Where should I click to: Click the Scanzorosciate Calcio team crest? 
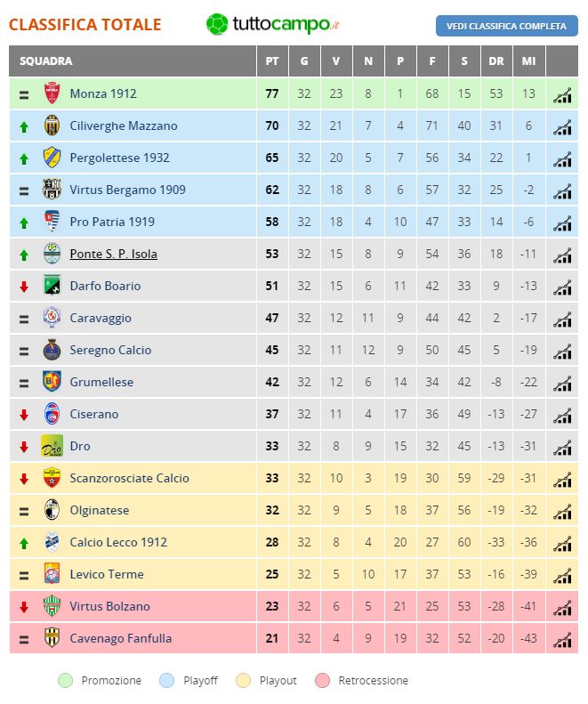(x=52, y=478)
